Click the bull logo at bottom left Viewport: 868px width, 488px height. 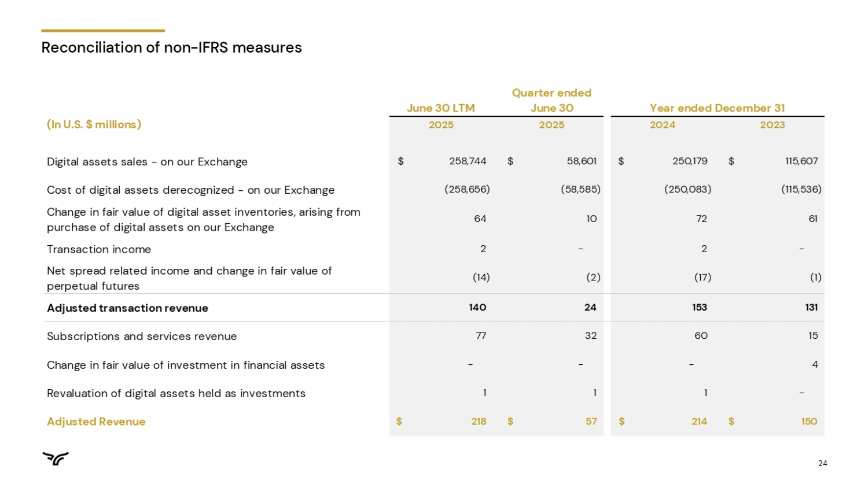click(x=56, y=459)
